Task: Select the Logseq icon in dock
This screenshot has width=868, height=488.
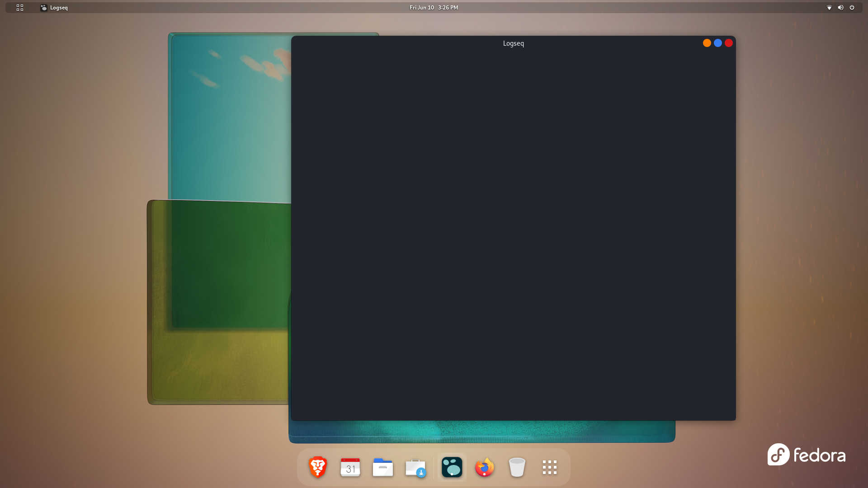Action: pyautogui.click(x=452, y=467)
